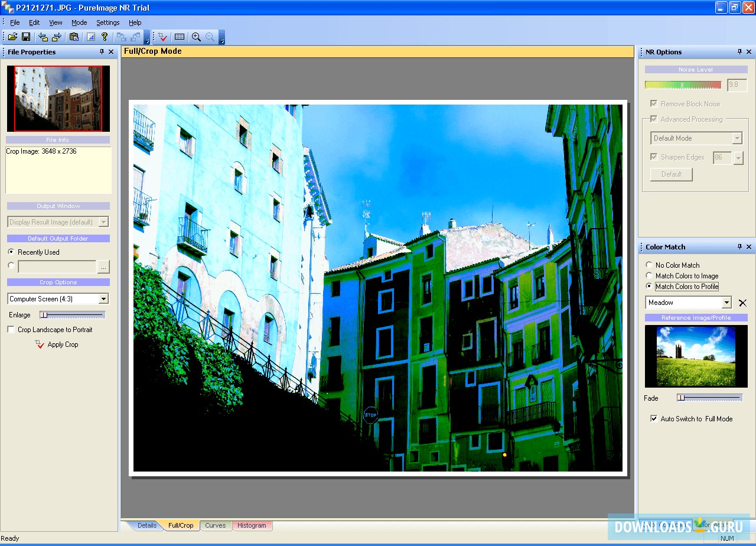Click the Paste icon in the toolbar

[x=74, y=36]
